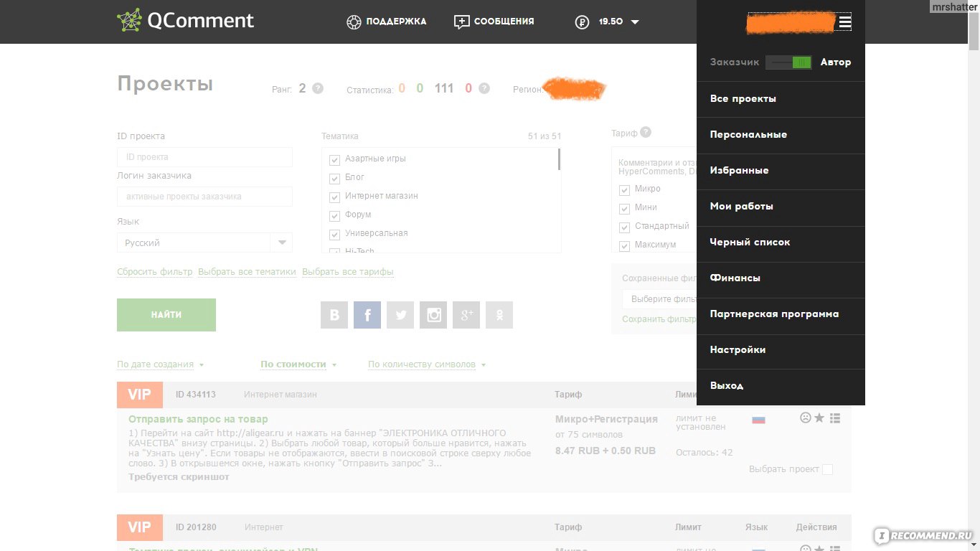Open Финансы menu item
This screenshot has height=551, width=980.
781,278
